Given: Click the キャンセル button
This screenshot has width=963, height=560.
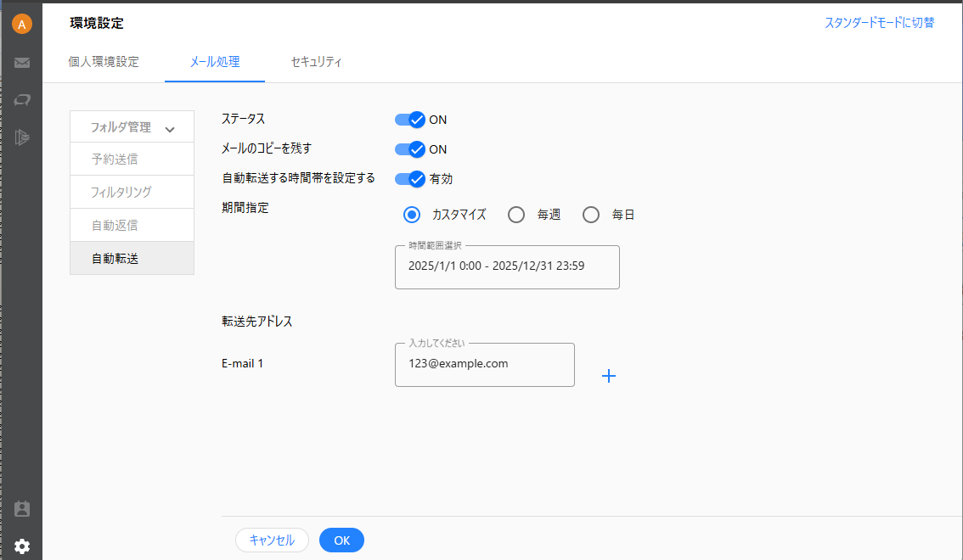Looking at the screenshot, I should [x=272, y=540].
